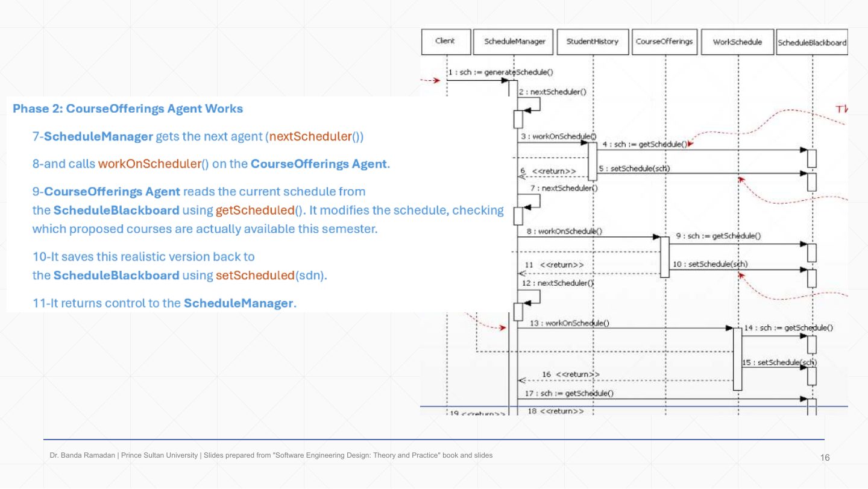Click the message label "4 : sch := getSchedule()"
Image resolution: width=868 pixels, height=489 pixels.
point(645,144)
